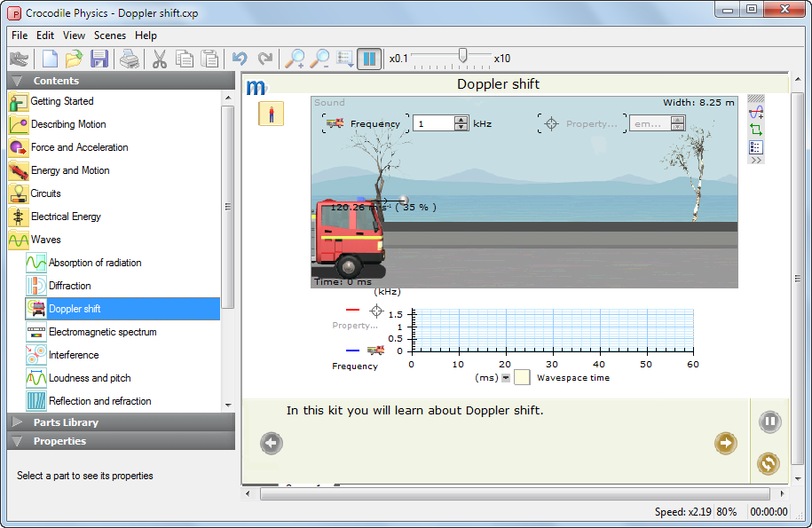Open the Getting Started folder
Screen dimensions: 812x528
coord(61,101)
